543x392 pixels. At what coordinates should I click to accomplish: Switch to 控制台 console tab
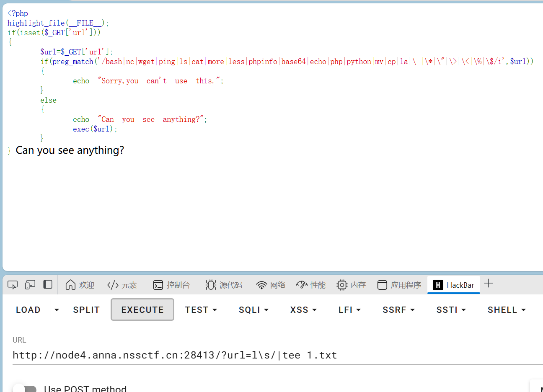coord(171,285)
